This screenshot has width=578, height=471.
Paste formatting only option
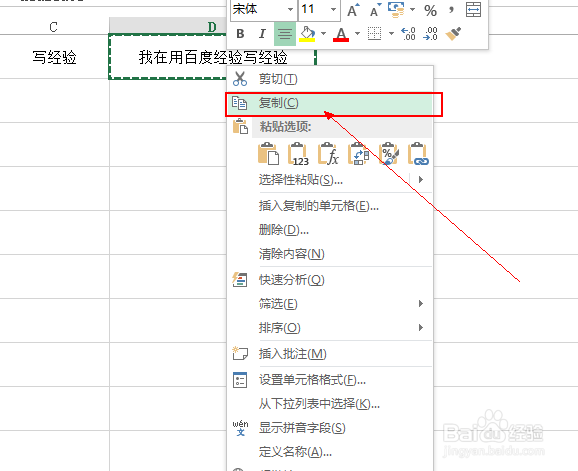389,153
